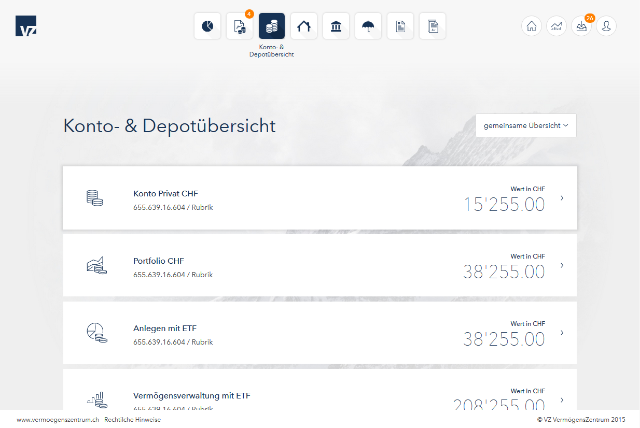This screenshot has width=640, height=428.
Task: Open the last document icon in top navigation
Action: coord(433,27)
